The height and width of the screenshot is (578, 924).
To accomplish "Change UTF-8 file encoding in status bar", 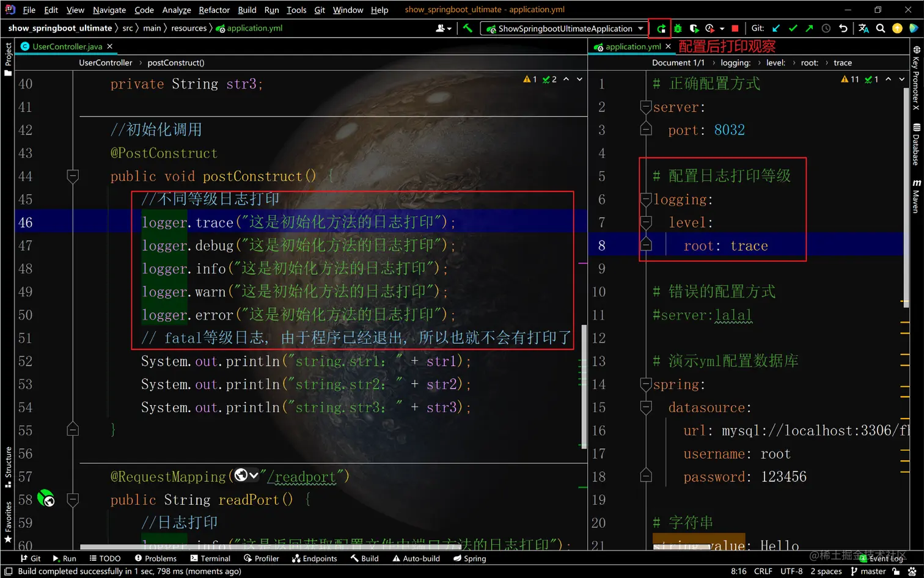I will tap(791, 571).
